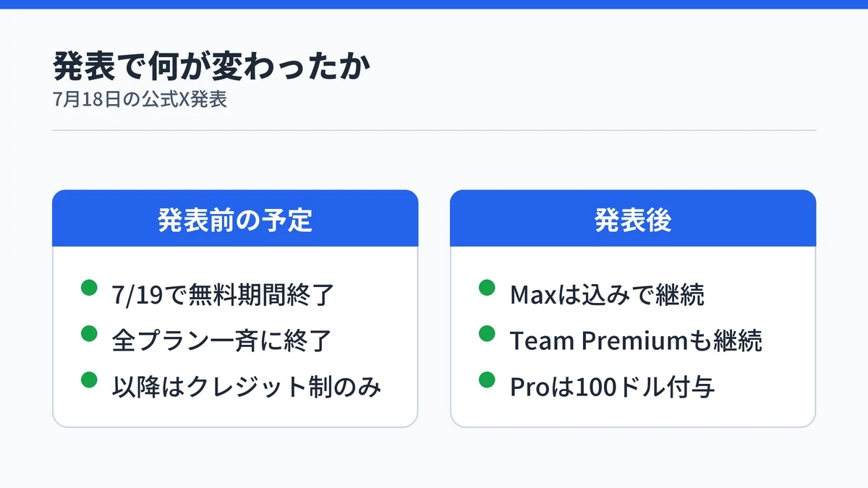Screen dimensions: 868x488
Task: Click the green bullet beside 7/19で無料期間終了
Action: coord(89,288)
